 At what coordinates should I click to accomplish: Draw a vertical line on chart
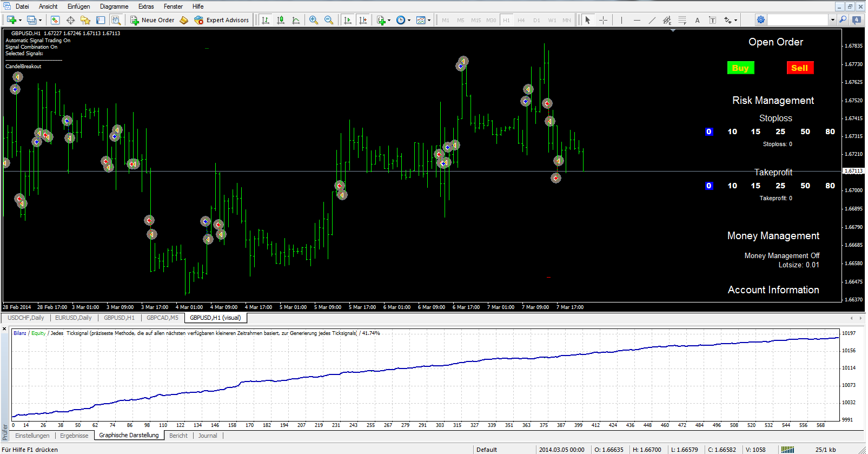(x=621, y=20)
